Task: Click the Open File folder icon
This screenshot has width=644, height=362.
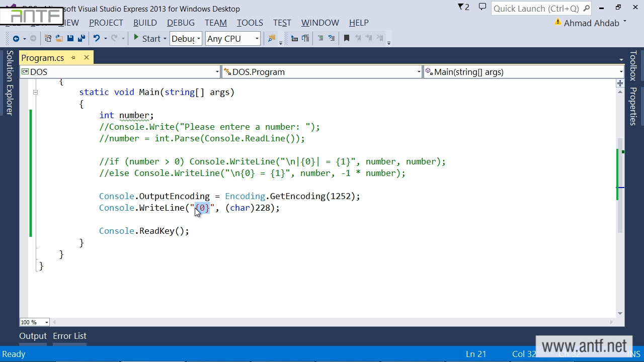Action: click(59, 39)
